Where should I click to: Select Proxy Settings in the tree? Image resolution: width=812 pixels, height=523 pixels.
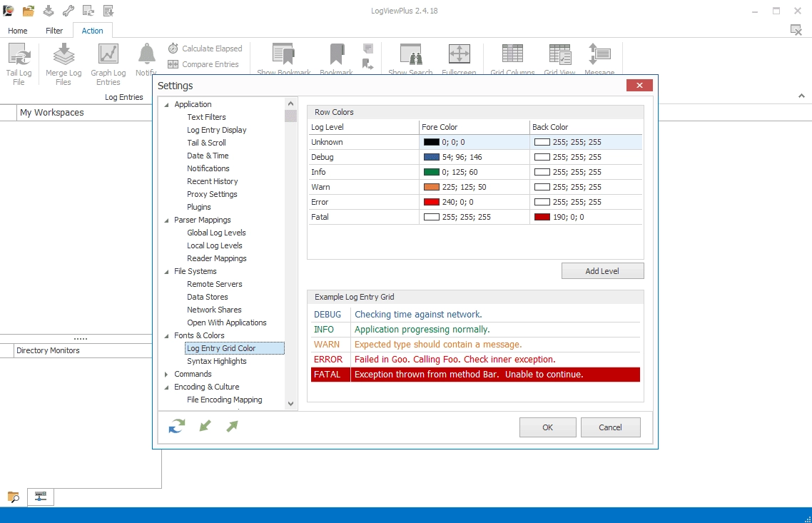tap(212, 194)
